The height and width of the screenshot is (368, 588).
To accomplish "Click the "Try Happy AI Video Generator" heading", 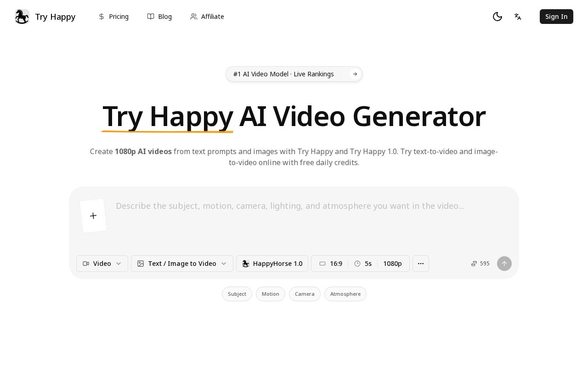I will tap(294, 116).
